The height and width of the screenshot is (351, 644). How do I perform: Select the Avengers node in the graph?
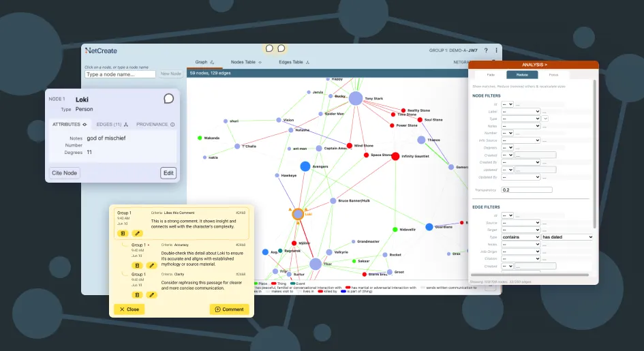pyautogui.click(x=305, y=166)
